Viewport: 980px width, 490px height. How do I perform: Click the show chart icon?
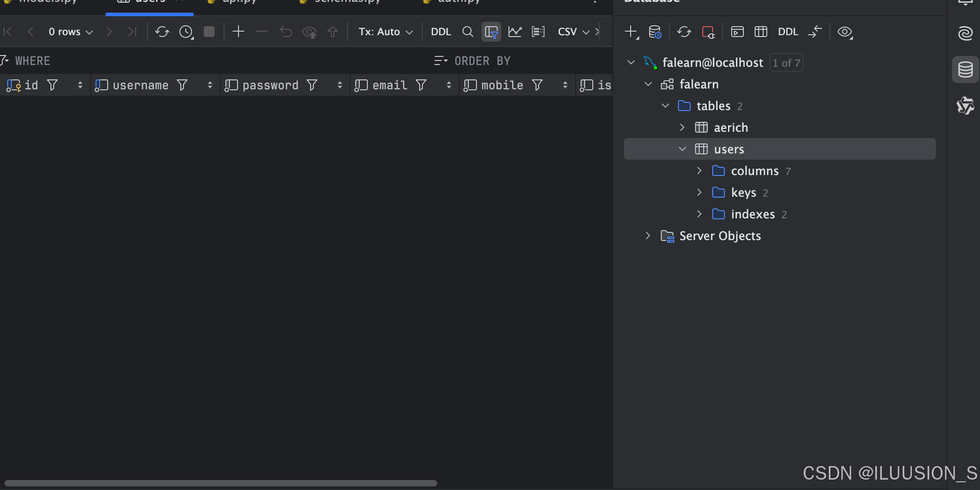515,32
